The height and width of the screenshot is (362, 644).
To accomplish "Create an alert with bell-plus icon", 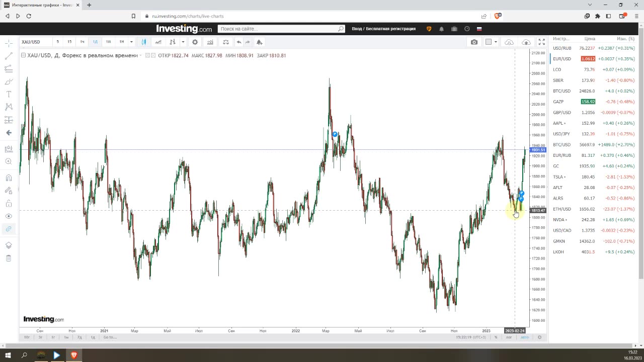I will [x=259, y=42].
